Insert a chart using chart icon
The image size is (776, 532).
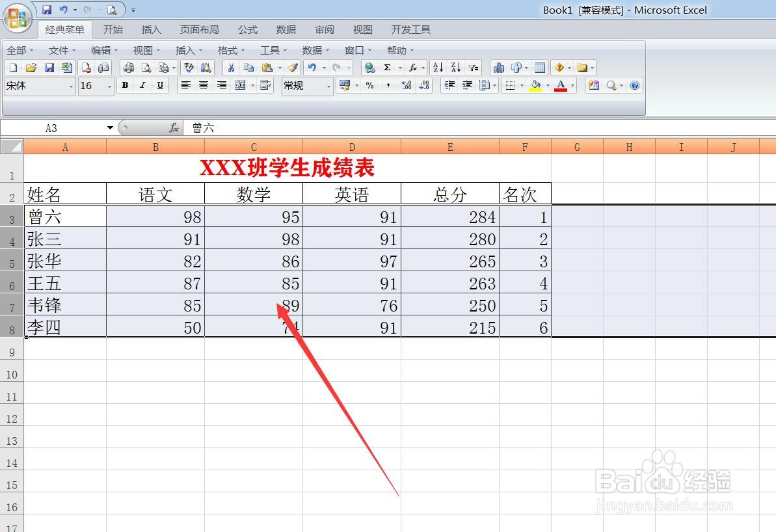498,67
